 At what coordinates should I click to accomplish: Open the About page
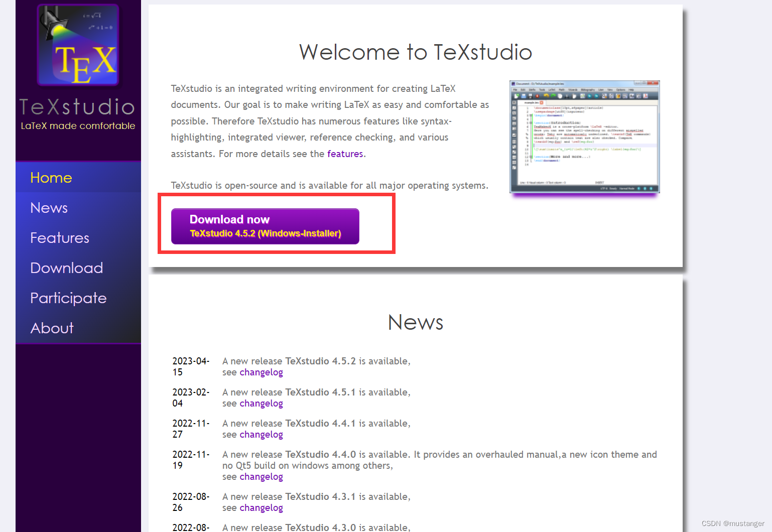[52, 328]
